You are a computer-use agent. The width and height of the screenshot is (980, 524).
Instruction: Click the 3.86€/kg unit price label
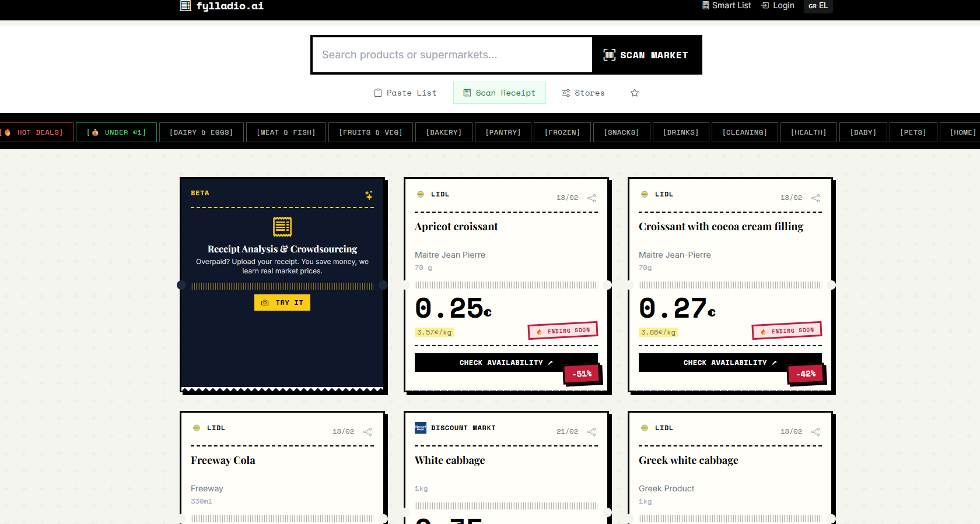[x=658, y=332]
